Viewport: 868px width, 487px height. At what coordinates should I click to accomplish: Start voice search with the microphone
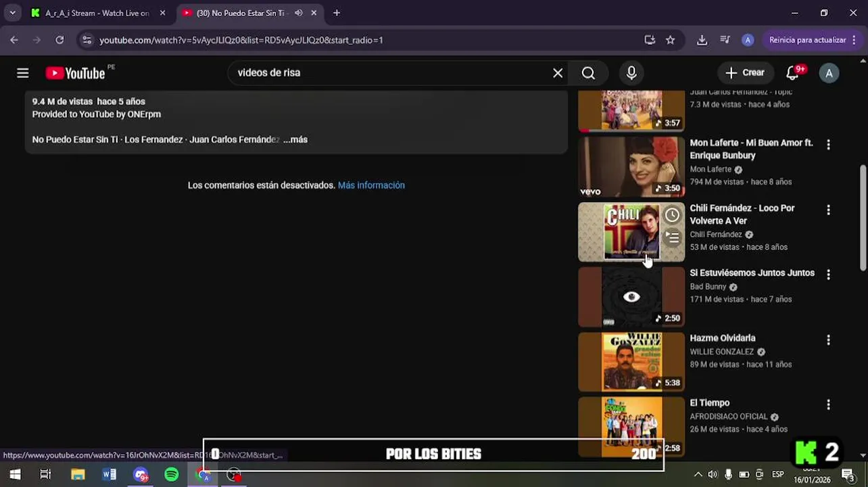631,73
